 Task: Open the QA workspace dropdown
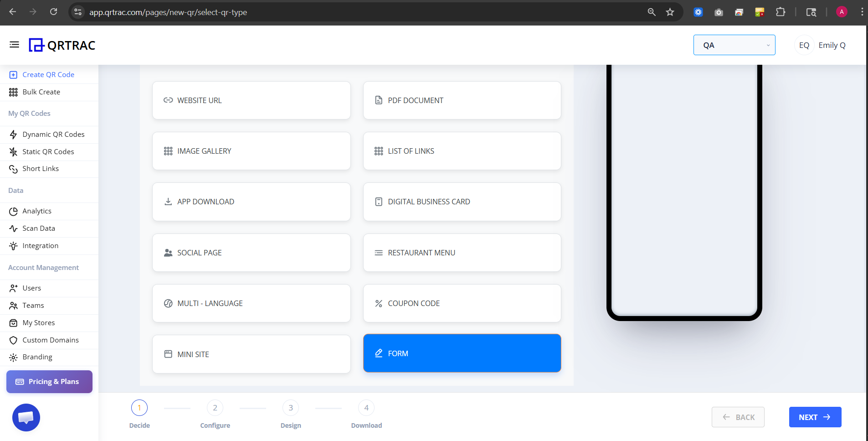coord(734,45)
